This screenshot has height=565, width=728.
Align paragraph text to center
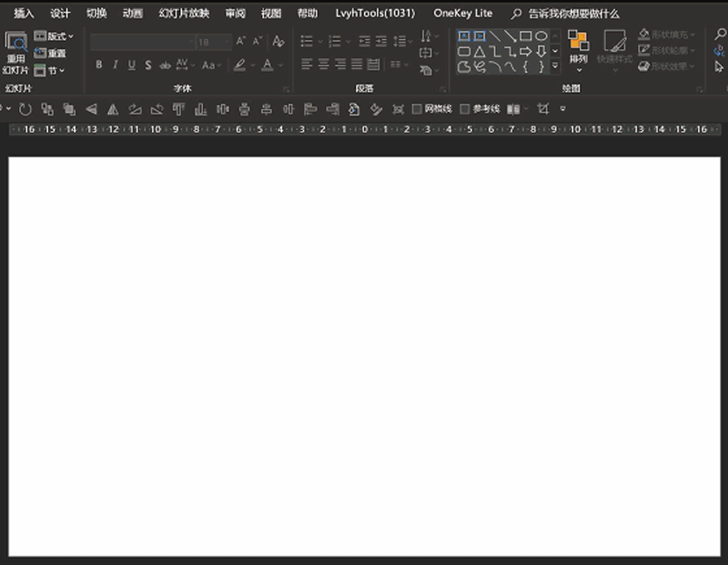(324, 64)
